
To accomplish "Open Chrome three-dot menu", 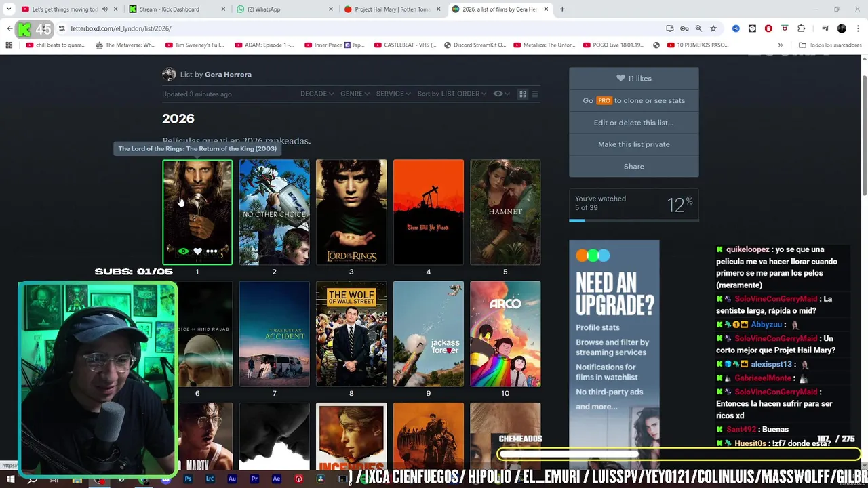I will click(856, 28).
